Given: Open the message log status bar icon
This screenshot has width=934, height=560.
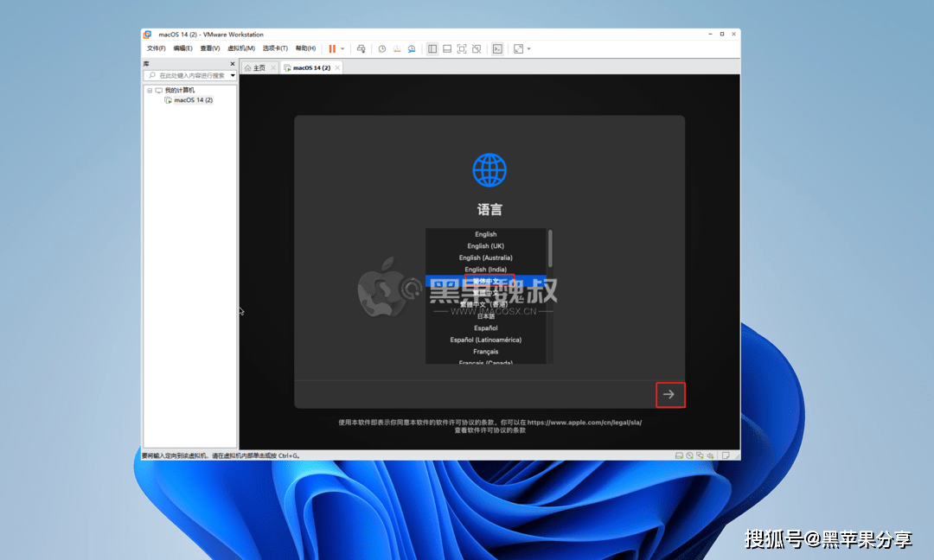Looking at the screenshot, I should tap(726, 455).
